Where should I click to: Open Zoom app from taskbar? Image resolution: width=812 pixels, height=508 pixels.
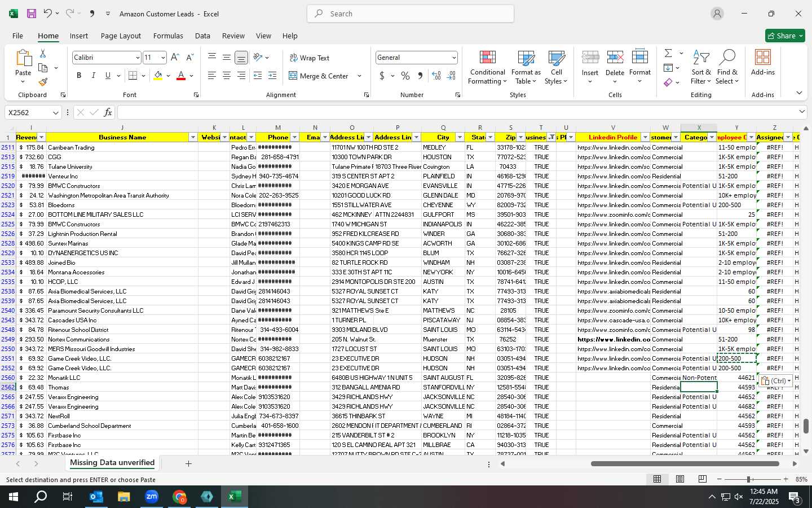pos(152,497)
